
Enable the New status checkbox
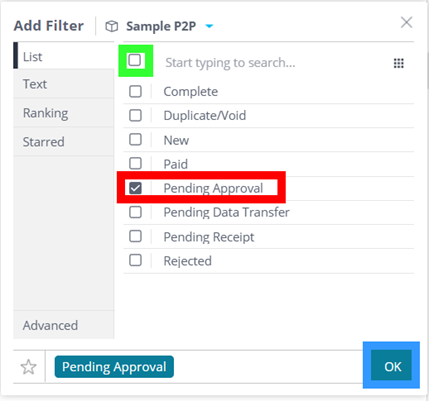135,140
